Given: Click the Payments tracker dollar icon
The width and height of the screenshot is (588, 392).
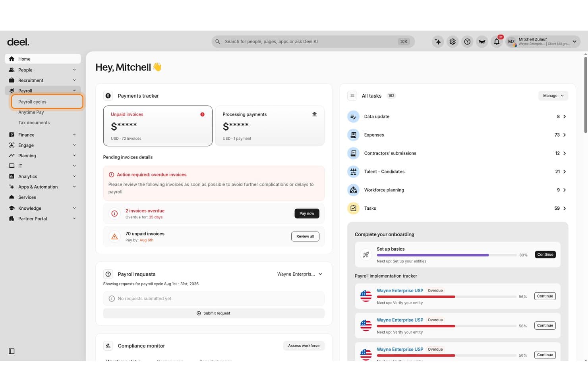Looking at the screenshot, I should [x=108, y=96].
